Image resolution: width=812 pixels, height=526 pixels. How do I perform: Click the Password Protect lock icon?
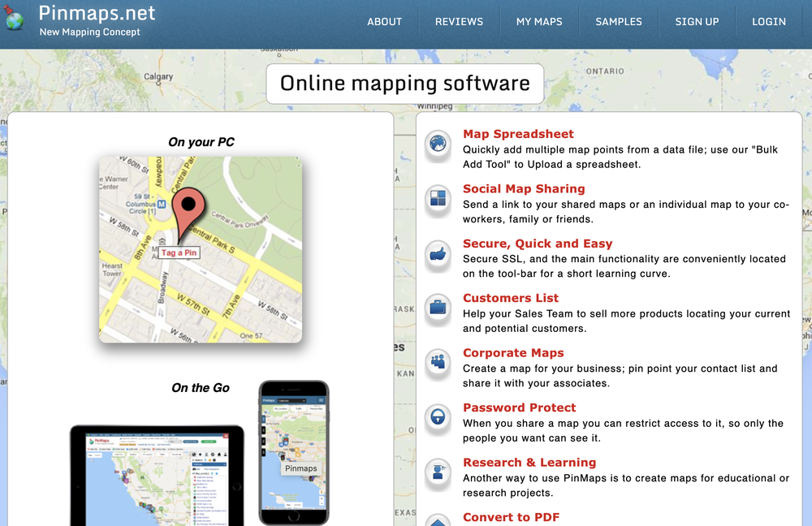click(438, 418)
